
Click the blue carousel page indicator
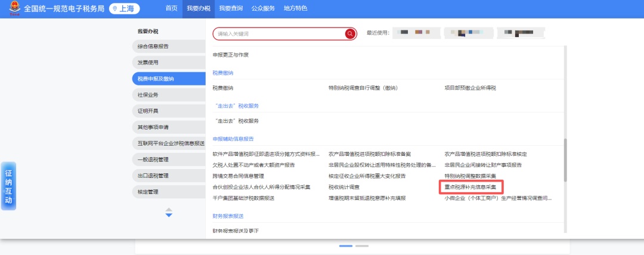pyautogui.click(x=346, y=245)
